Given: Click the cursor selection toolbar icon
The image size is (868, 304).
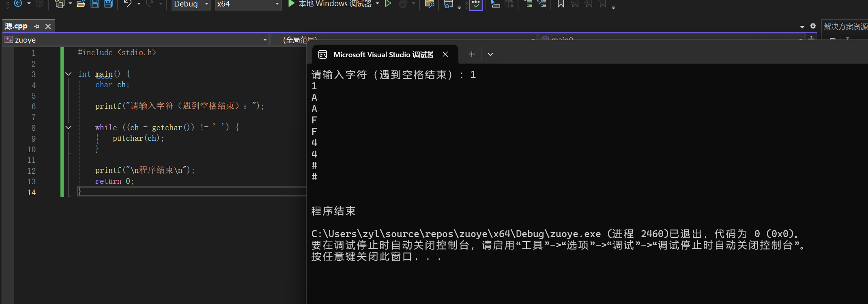Looking at the screenshot, I should 495,4.
